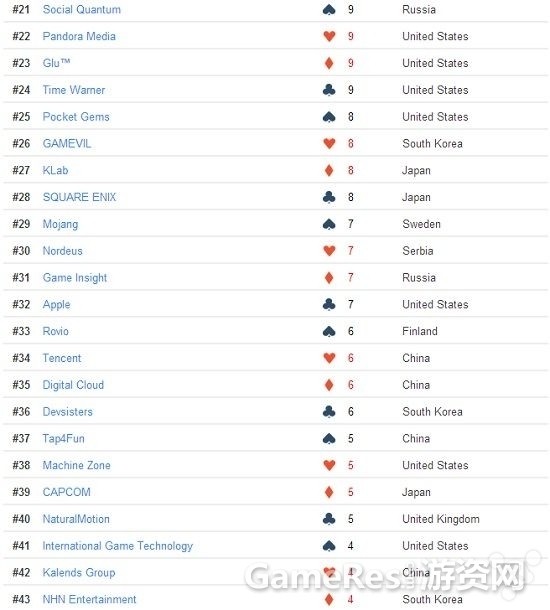Open the KLab company link
The height and width of the screenshot is (610, 550).
[55, 170]
